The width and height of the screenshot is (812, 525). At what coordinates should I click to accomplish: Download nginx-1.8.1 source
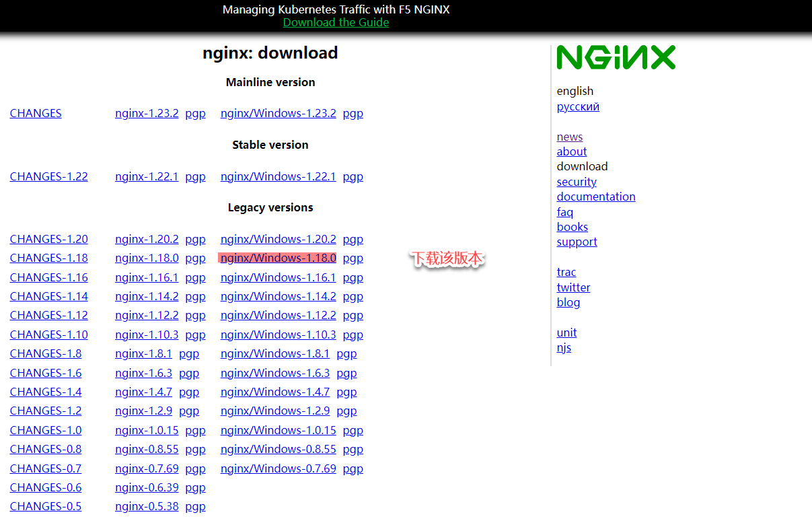pos(143,353)
